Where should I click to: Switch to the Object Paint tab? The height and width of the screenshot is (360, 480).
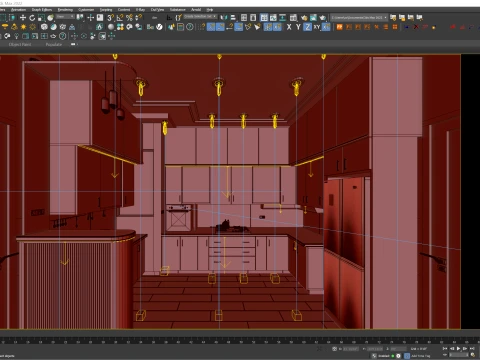click(20, 45)
